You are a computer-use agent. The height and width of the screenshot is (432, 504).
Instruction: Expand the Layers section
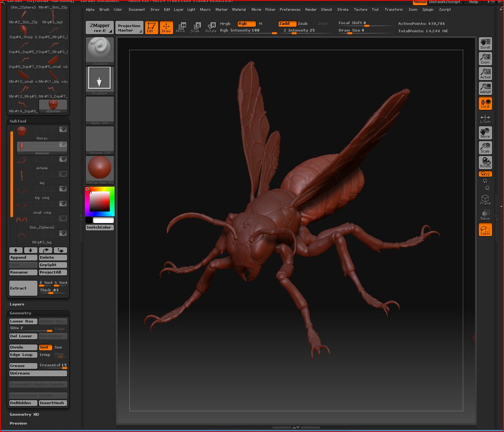17,304
